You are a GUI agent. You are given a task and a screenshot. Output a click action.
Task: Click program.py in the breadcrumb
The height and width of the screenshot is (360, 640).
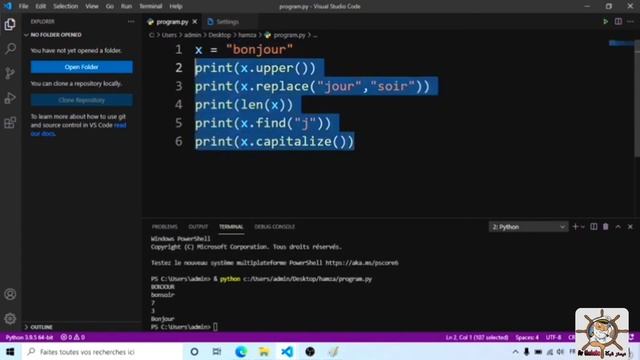point(289,35)
